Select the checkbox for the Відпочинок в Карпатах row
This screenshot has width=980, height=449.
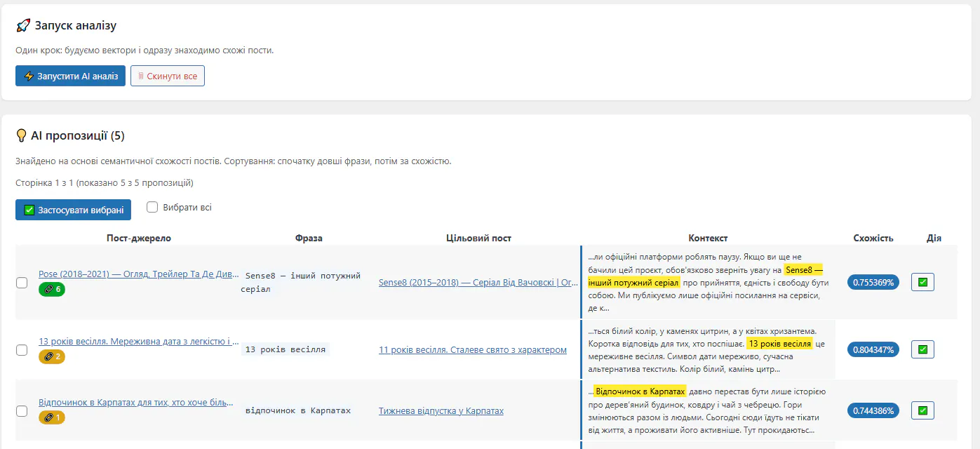(x=22, y=411)
